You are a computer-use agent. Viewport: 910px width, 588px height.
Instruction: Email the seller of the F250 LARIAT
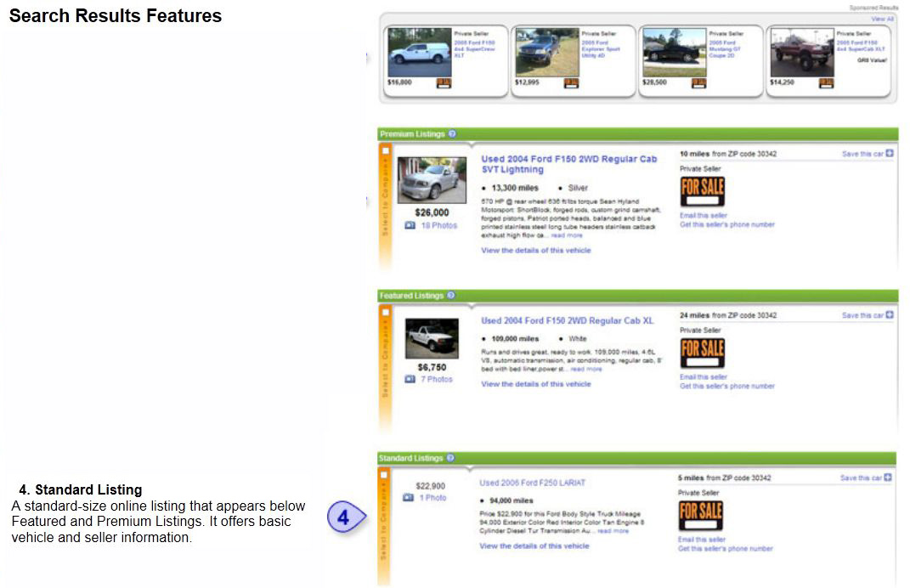[x=702, y=540]
